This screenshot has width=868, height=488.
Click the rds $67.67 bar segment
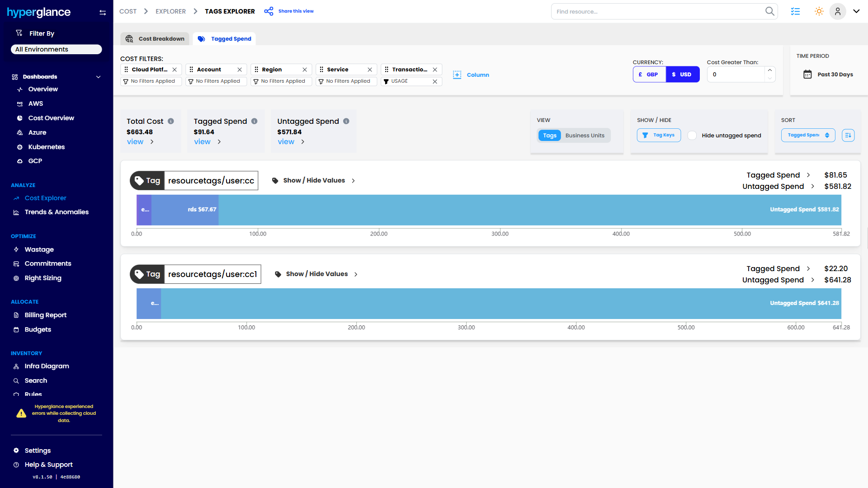(x=185, y=210)
